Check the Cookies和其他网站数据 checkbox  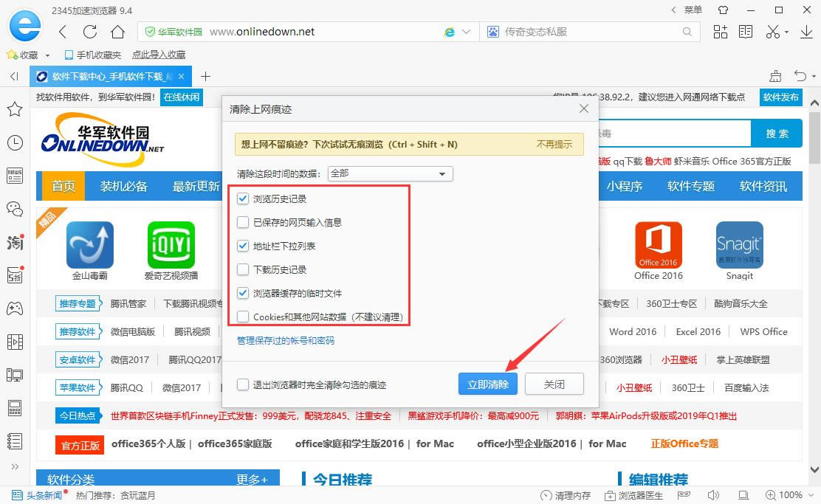242,317
